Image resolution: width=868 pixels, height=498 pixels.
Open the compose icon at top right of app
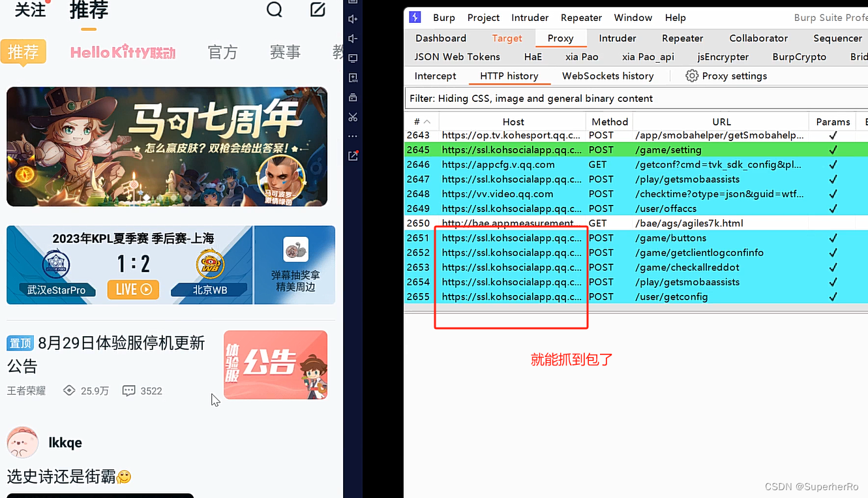[318, 10]
